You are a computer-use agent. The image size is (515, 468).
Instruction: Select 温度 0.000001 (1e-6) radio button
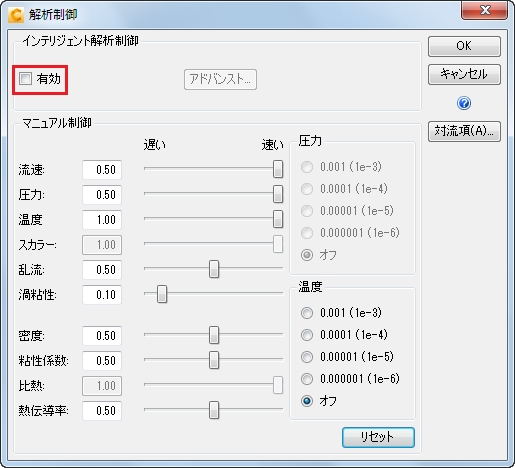pos(307,379)
